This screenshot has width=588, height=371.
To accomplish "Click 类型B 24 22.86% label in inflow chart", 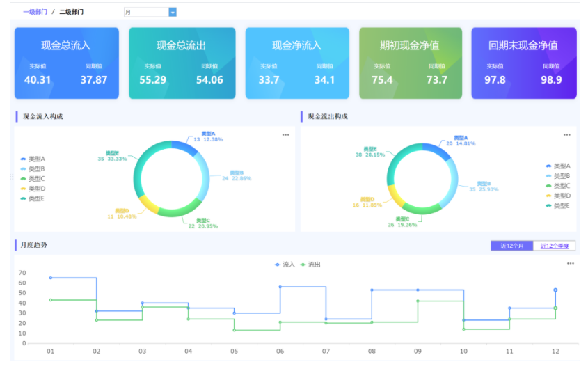I will click(237, 175).
